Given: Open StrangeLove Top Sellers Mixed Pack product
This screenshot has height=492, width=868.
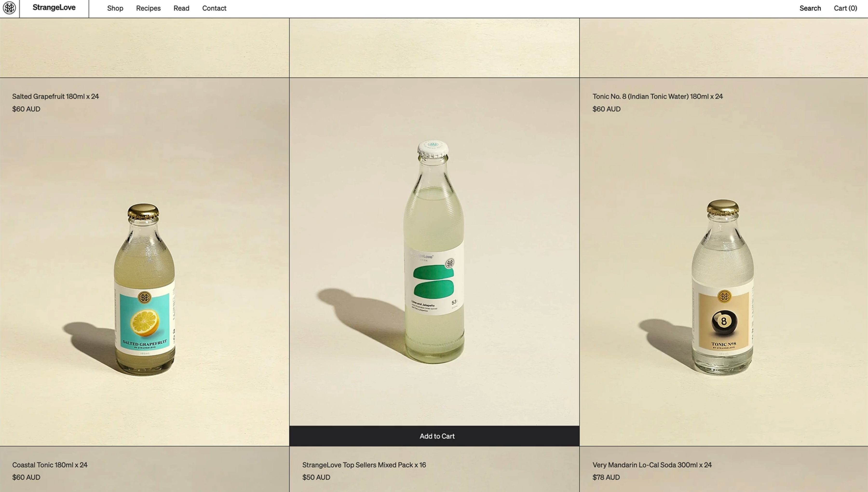Looking at the screenshot, I should (364, 465).
